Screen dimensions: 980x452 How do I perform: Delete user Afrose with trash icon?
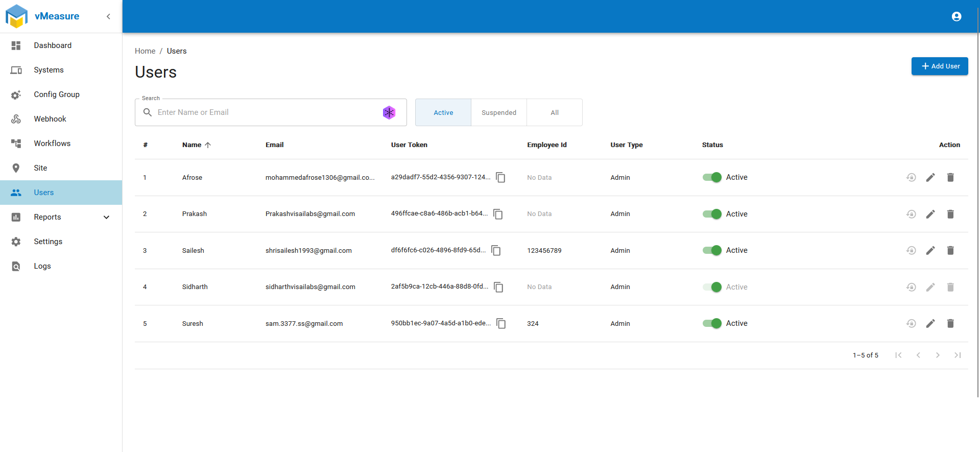(950, 177)
